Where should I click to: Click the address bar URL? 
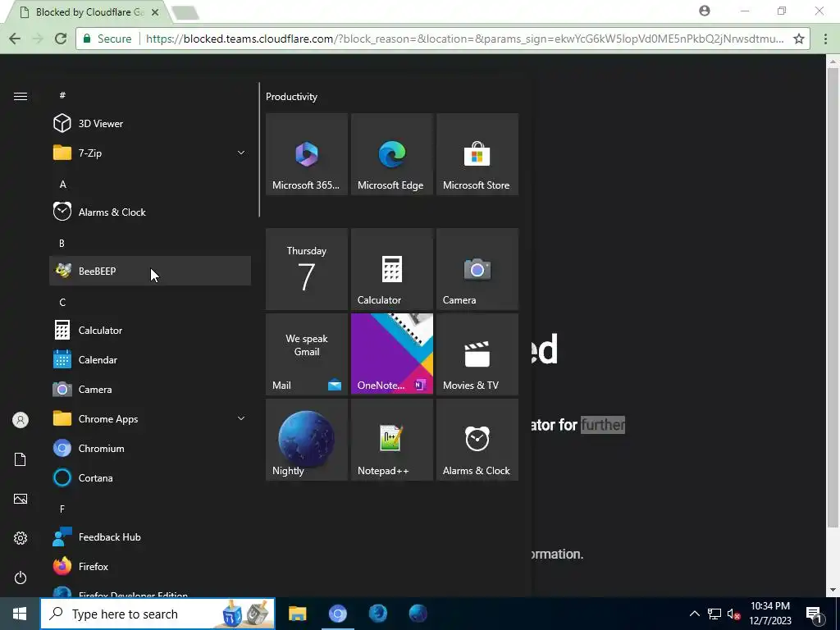point(464,39)
